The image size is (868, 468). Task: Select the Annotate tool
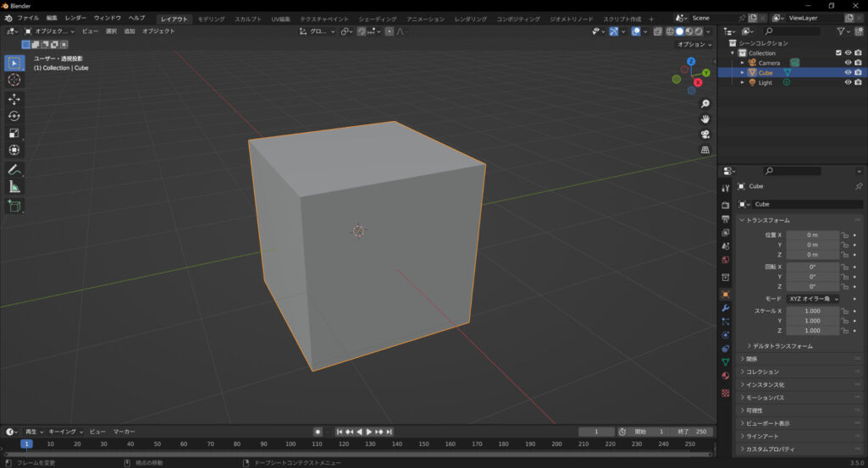[x=14, y=170]
